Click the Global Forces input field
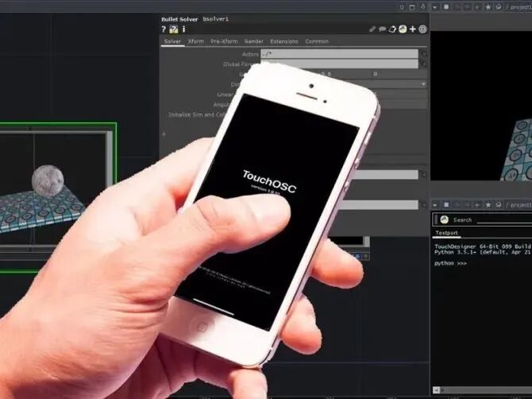Image resolution: width=532 pixels, height=399 pixels. [339, 64]
